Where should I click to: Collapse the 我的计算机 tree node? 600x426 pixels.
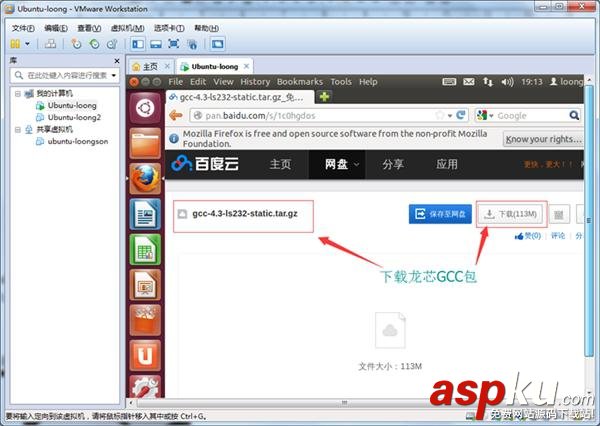[18, 93]
